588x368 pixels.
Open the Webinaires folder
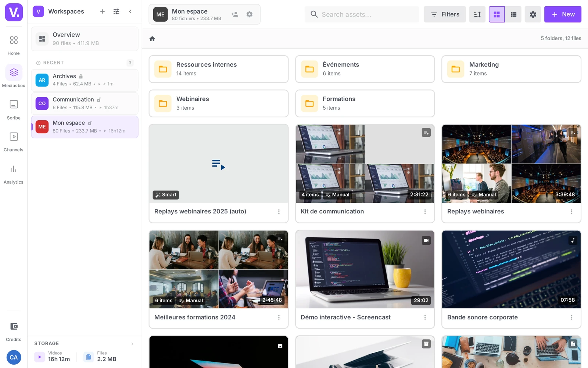tap(219, 103)
